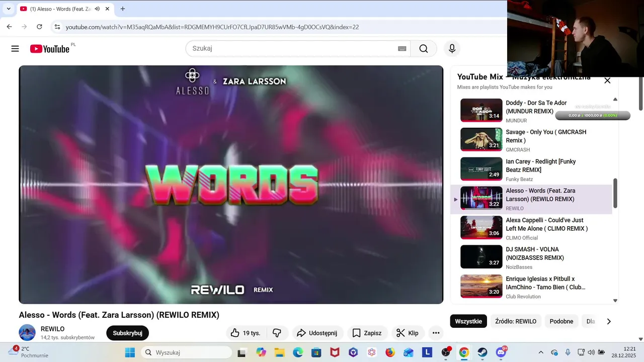Click the browser address bar URL
The height and width of the screenshot is (362, 644).
[x=212, y=27]
